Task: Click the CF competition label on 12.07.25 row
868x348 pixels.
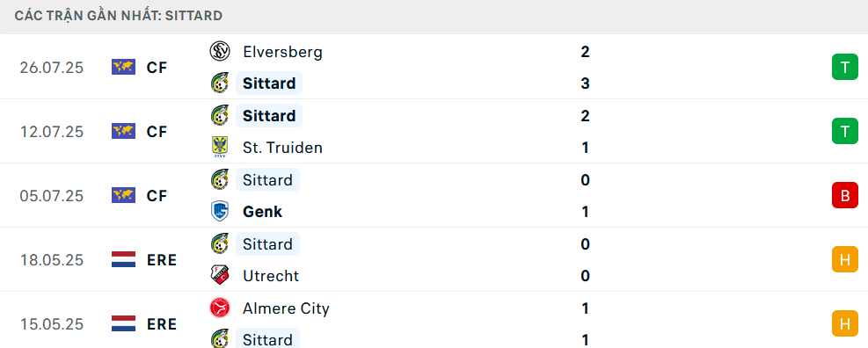Action: (x=157, y=131)
